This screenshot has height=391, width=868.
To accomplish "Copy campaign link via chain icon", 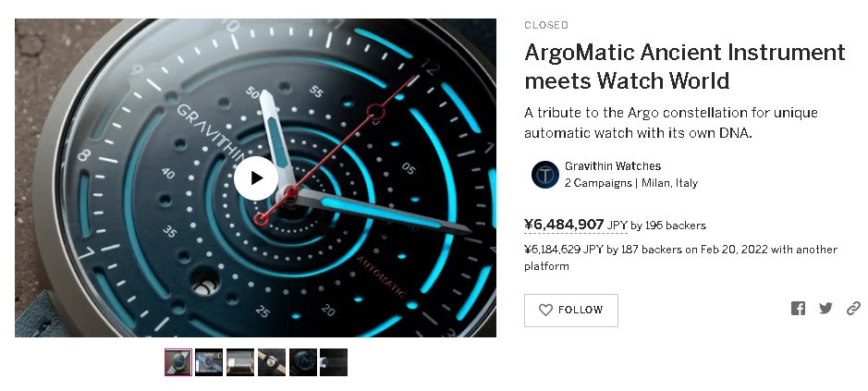I will click(853, 309).
